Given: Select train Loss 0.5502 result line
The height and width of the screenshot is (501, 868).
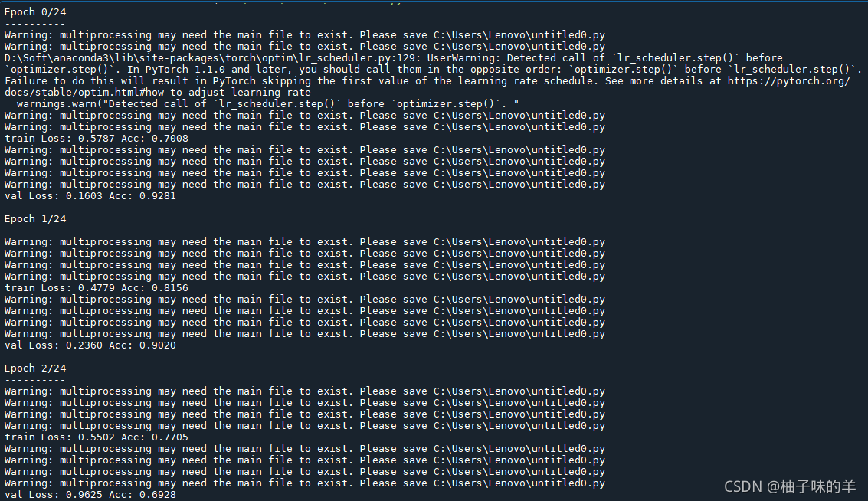Looking at the screenshot, I should coord(96,437).
